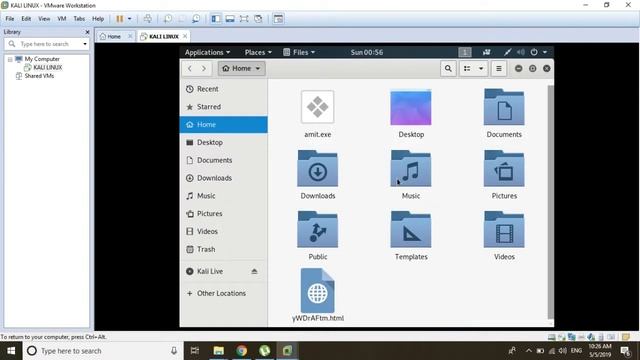Open the Library search dropdown arrow
Image resolution: width=640 pixels, height=360 pixels.
click(85, 44)
